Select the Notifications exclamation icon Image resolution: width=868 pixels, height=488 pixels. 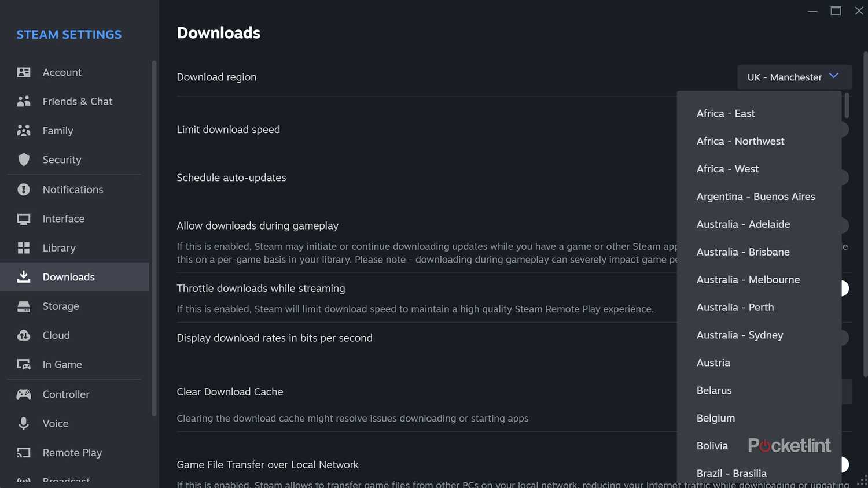coord(24,190)
